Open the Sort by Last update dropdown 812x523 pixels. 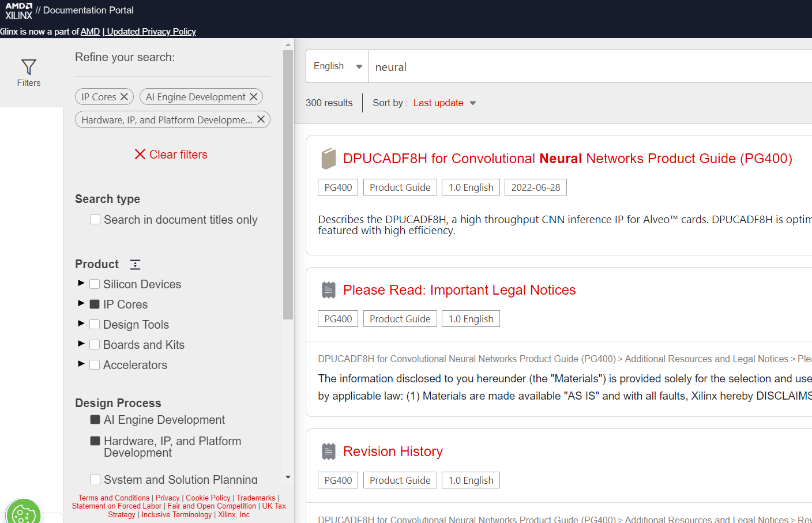[x=445, y=103]
